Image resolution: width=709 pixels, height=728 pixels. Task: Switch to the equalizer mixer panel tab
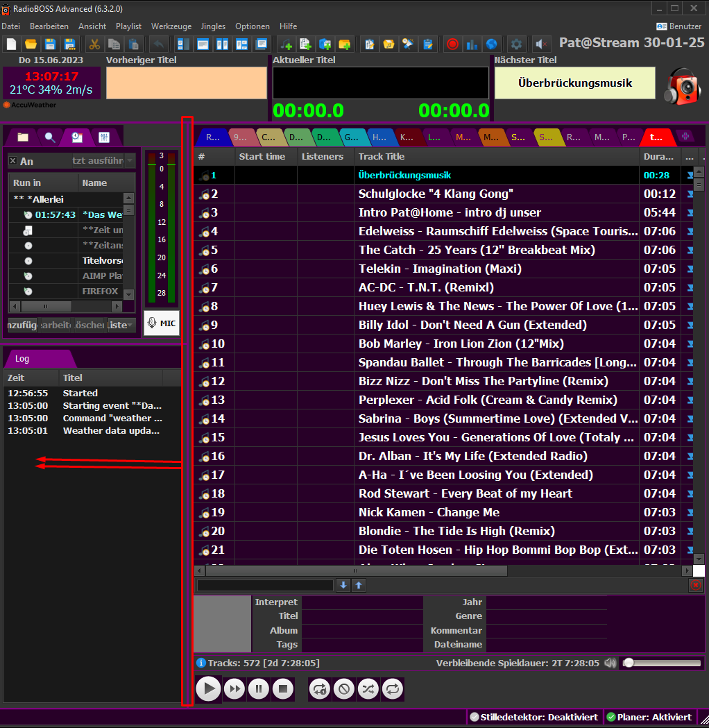103,137
